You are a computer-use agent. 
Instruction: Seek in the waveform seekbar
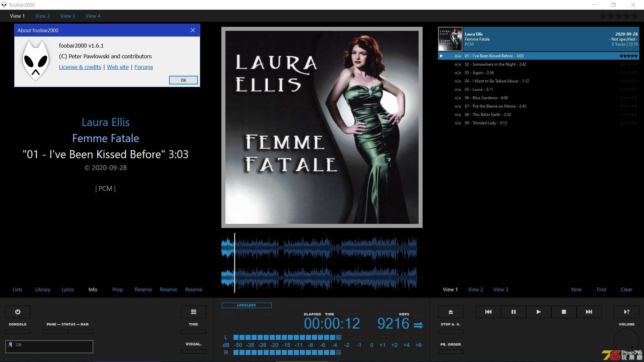[x=322, y=263]
